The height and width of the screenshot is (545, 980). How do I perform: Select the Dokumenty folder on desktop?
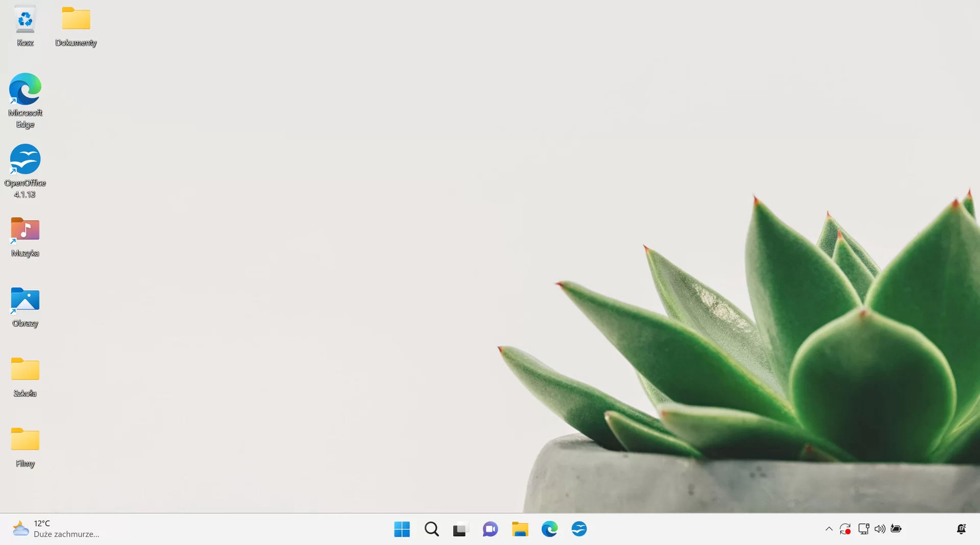76,27
